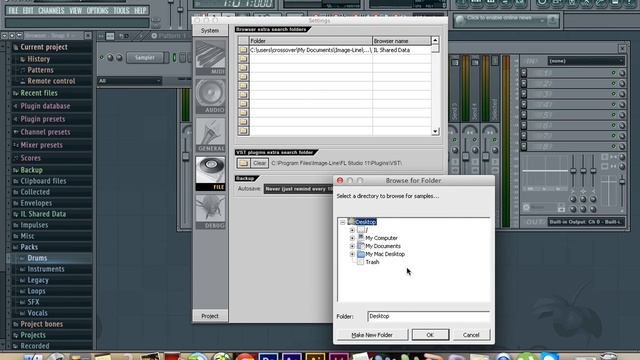Click IL Shared Data browser name cell
The height and width of the screenshot is (360, 640).
(x=402, y=50)
